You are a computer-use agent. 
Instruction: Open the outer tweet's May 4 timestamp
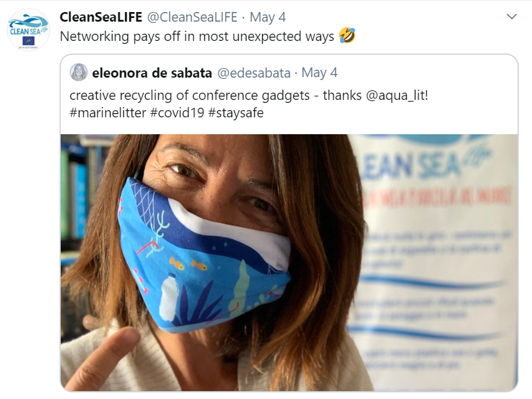[268, 17]
